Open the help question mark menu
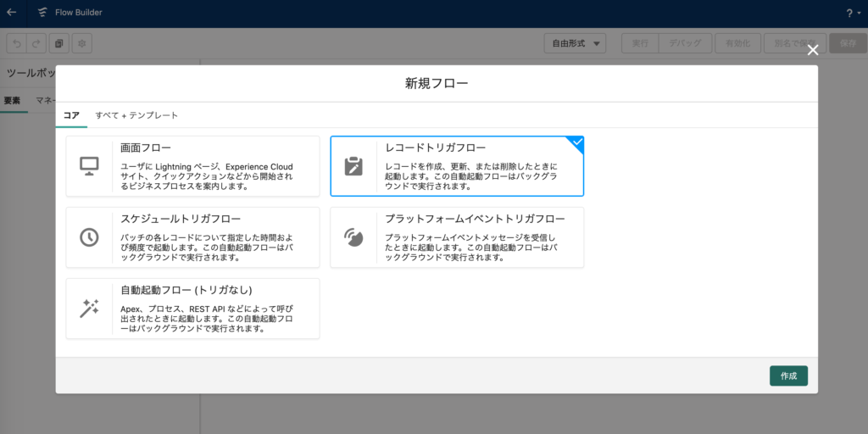The image size is (868, 434). click(x=851, y=14)
